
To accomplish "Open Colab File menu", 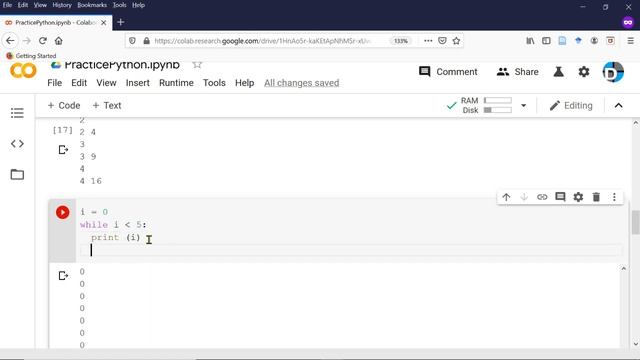I will (x=55, y=83).
